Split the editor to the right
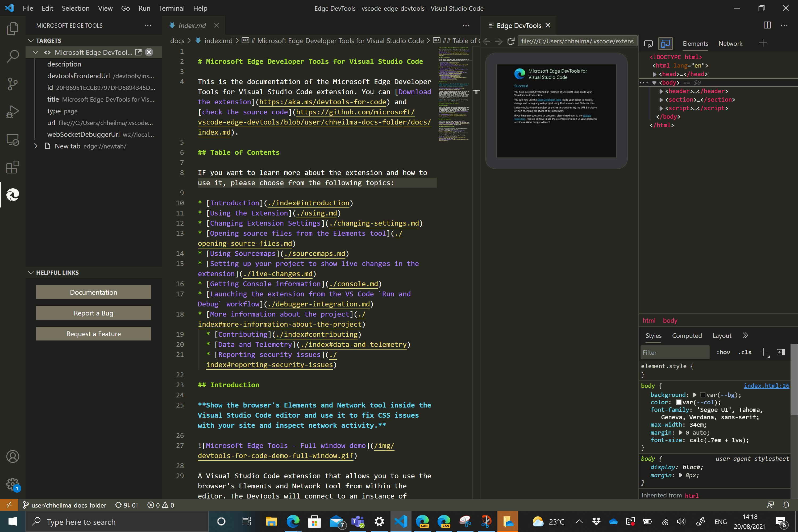This screenshot has width=798, height=532. (x=767, y=26)
